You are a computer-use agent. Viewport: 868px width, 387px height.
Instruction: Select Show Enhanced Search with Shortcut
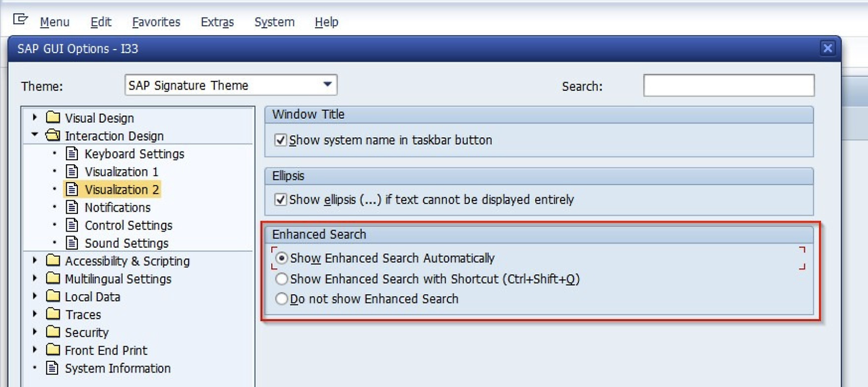click(x=281, y=279)
